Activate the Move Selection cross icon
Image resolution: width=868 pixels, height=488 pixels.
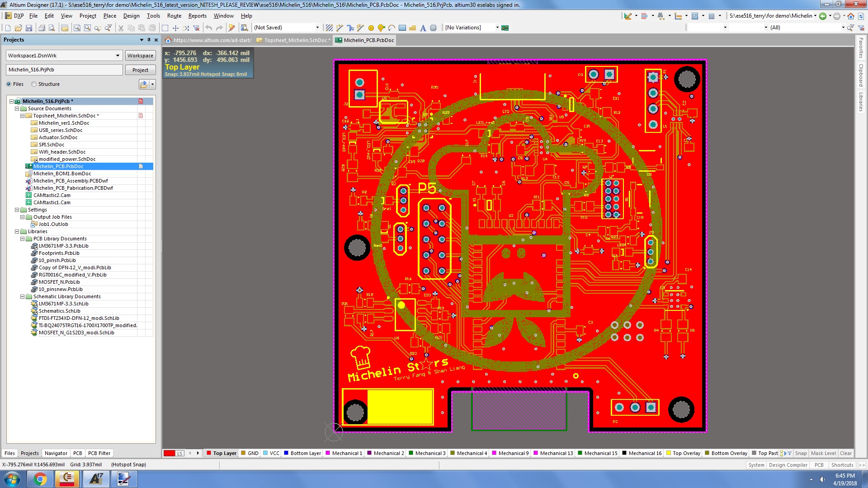coord(175,28)
